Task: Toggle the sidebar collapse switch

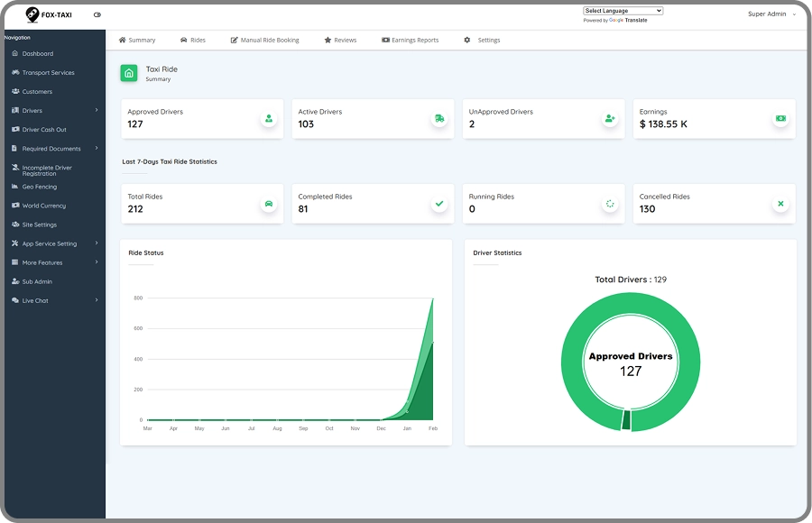Action: pos(97,14)
